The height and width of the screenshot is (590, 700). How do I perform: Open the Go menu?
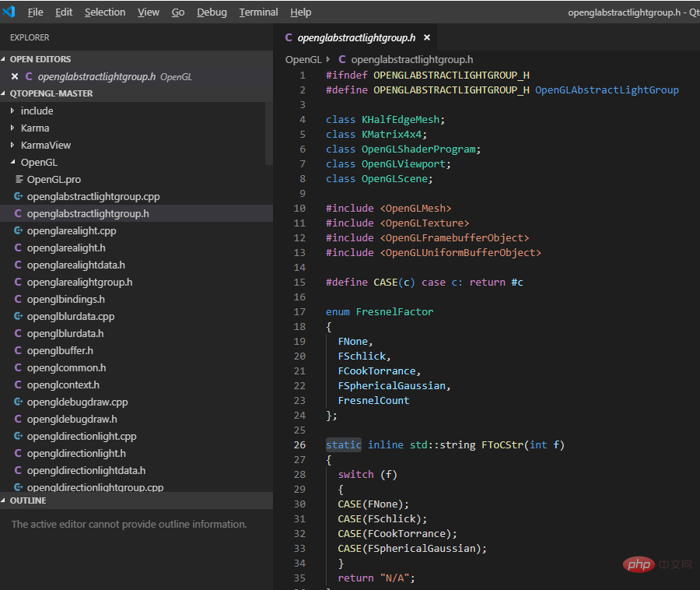tap(178, 12)
